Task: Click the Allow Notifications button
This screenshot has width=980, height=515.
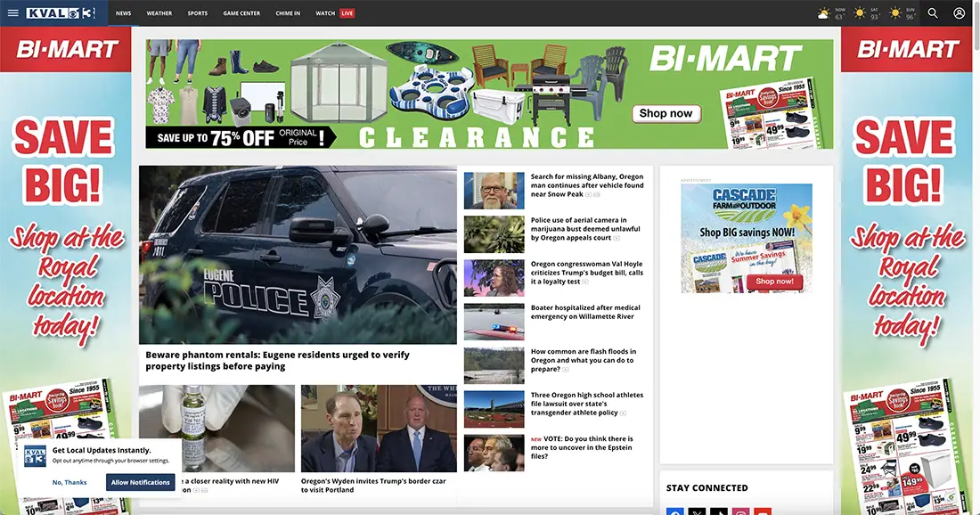Action: point(141,483)
